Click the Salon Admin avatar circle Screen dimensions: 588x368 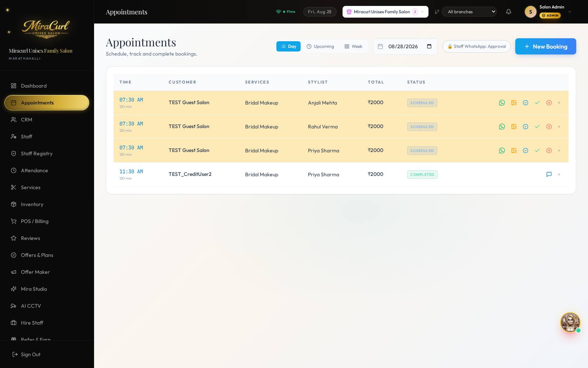click(x=530, y=12)
